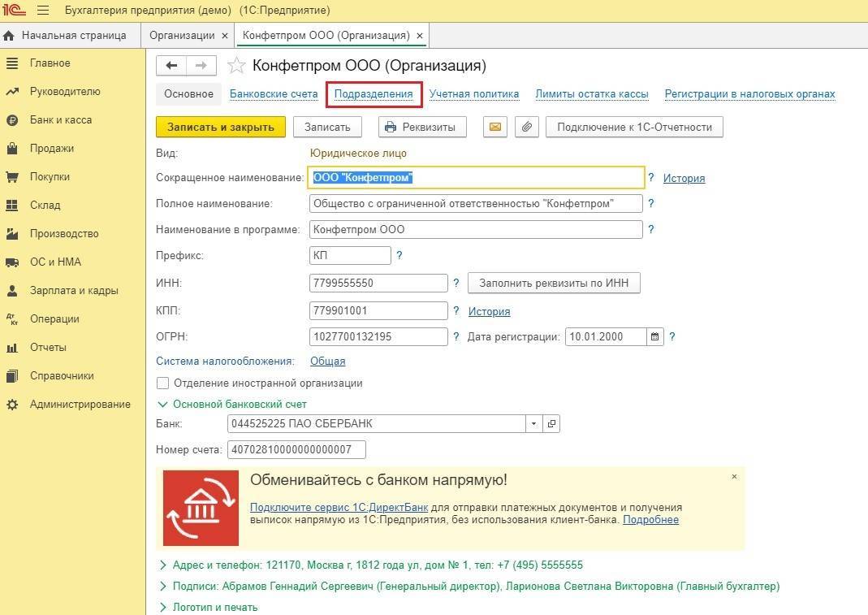Expand the Подписи section
This screenshot has width=868, height=615.
pyautogui.click(x=162, y=586)
